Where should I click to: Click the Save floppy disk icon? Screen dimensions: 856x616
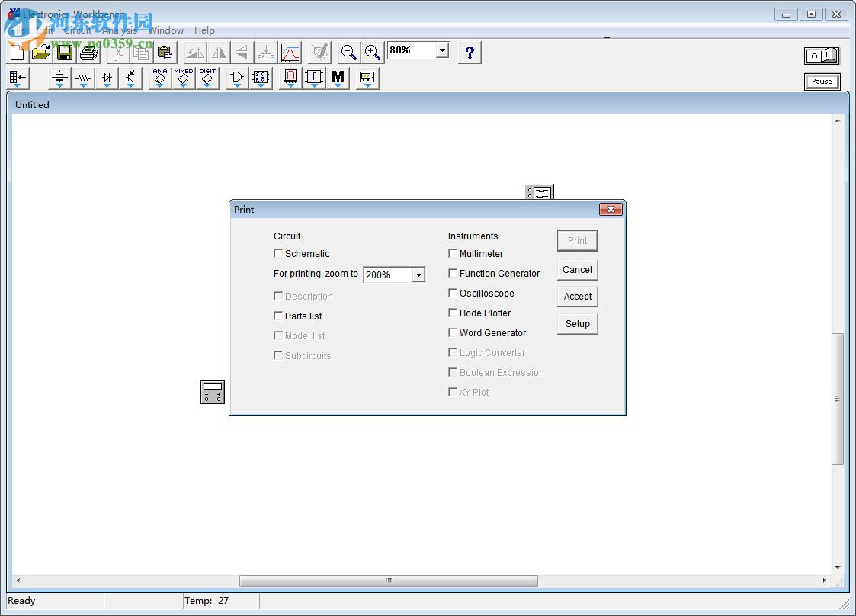[66, 53]
